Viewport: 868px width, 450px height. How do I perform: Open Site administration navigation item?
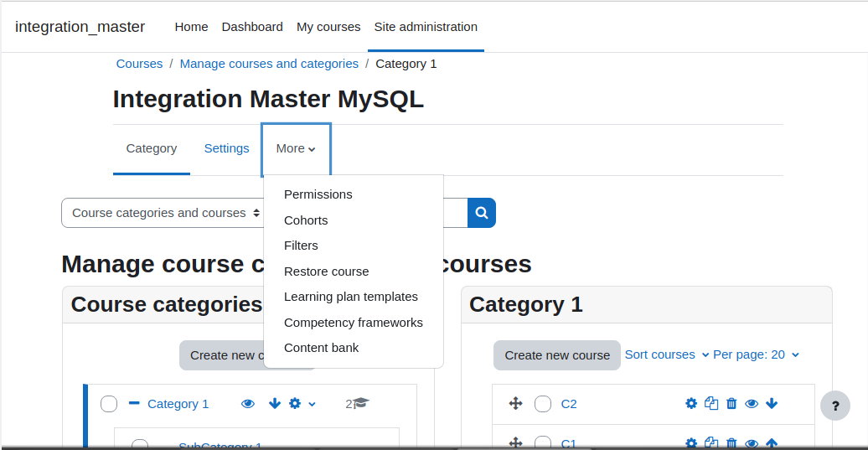point(426,27)
